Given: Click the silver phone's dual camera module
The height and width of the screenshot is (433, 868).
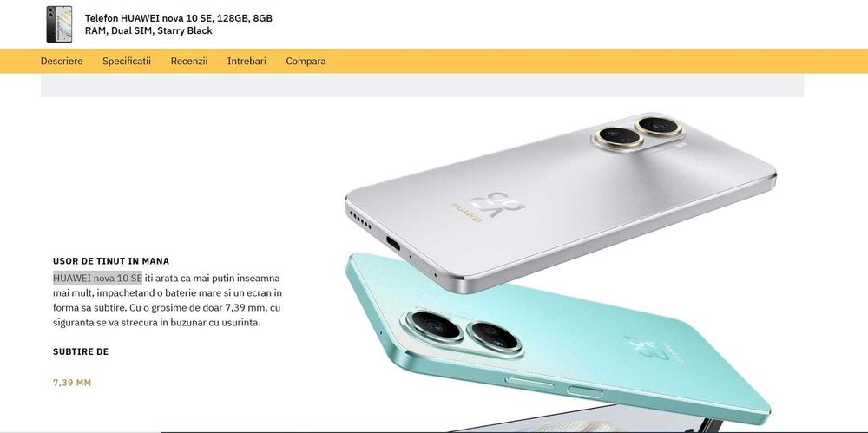Looking at the screenshot, I should 638,132.
